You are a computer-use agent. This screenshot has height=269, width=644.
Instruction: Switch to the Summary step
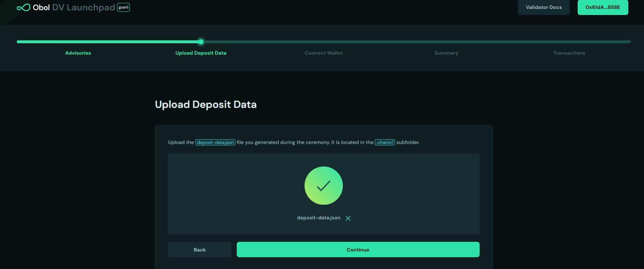[x=446, y=53]
